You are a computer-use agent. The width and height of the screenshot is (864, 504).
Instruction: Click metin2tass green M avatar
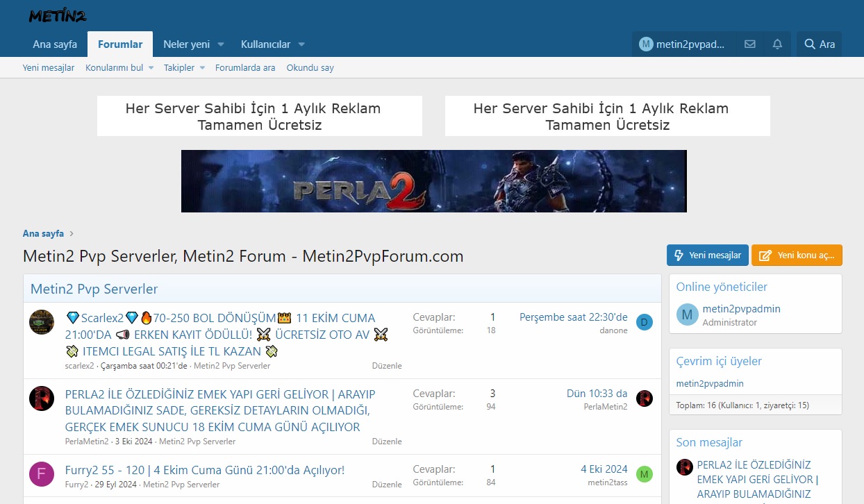click(645, 474)
